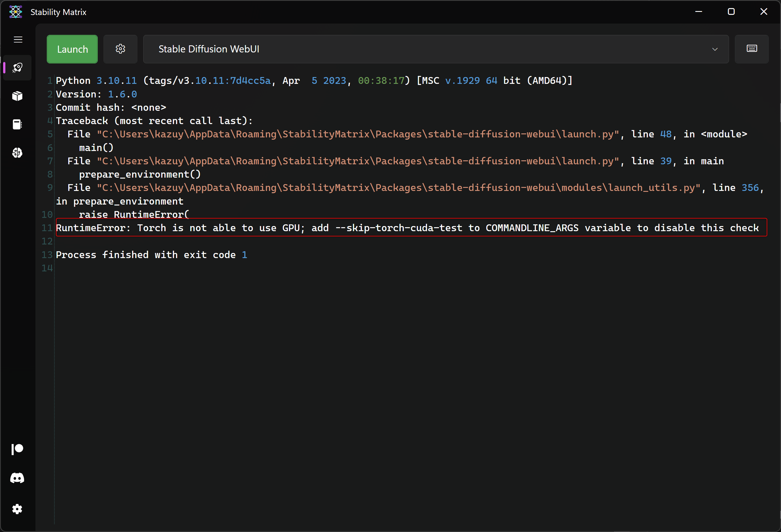The height and width of the screenshot is (532, 781).
Task: Click the launch_utils.py file path text
Action: coord(398,188)
